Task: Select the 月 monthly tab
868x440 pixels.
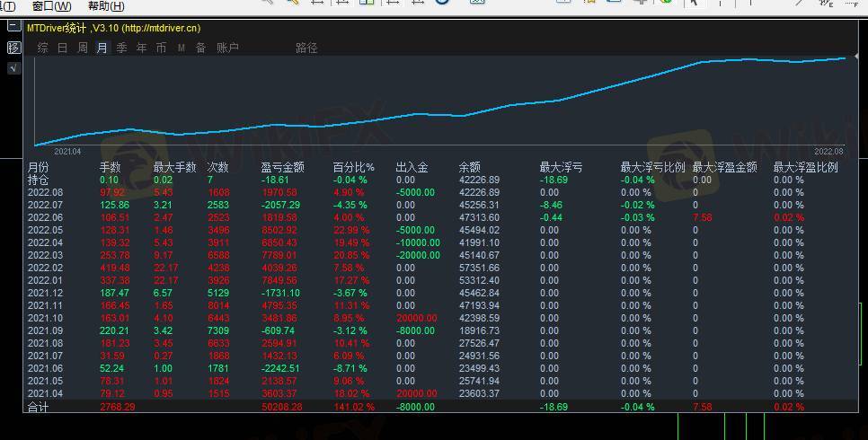Action: (102, 48)
